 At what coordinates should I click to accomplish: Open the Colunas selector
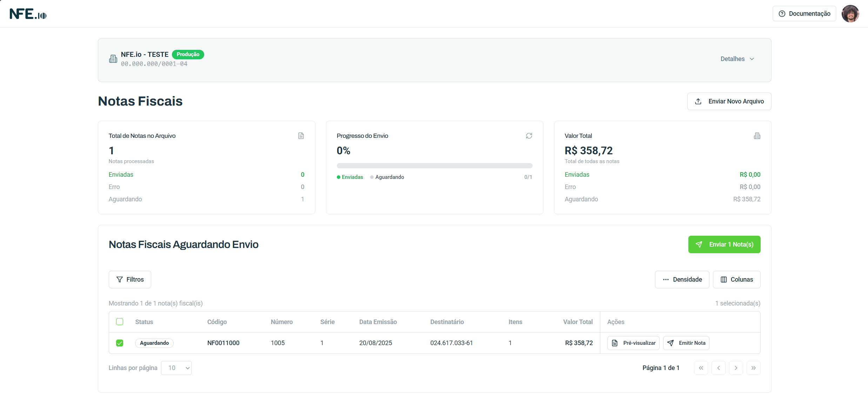tap(736, 280)
